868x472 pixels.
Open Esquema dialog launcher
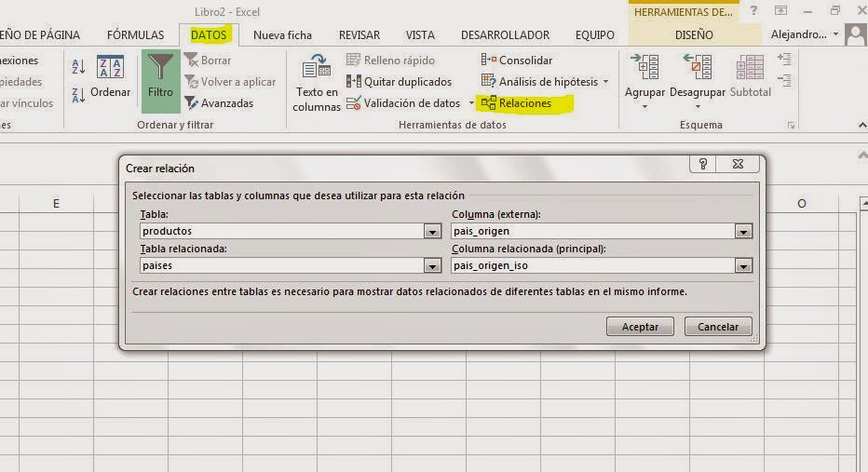click(x=791, y=126)
